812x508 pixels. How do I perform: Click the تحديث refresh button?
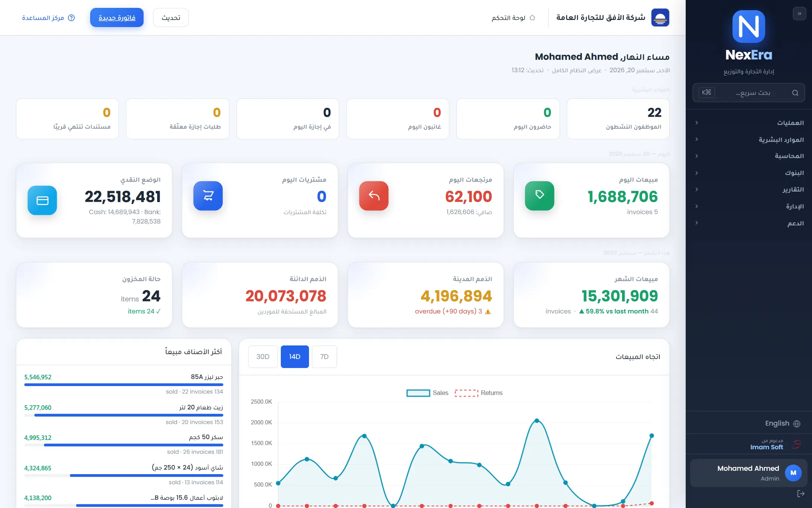[171, 18]
